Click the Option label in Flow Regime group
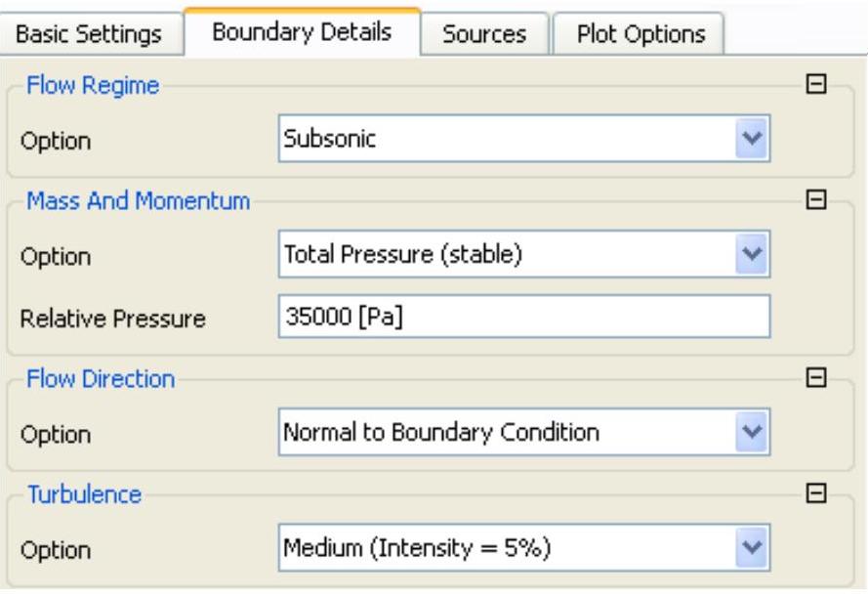 pyautogui.click(x=56, y=141)
